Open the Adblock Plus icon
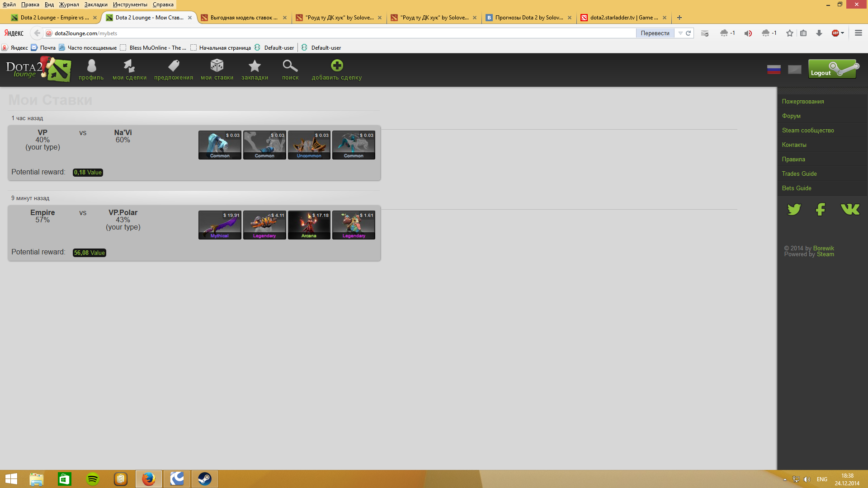Screen dimensions: 868x488 (x=835, y=33)
